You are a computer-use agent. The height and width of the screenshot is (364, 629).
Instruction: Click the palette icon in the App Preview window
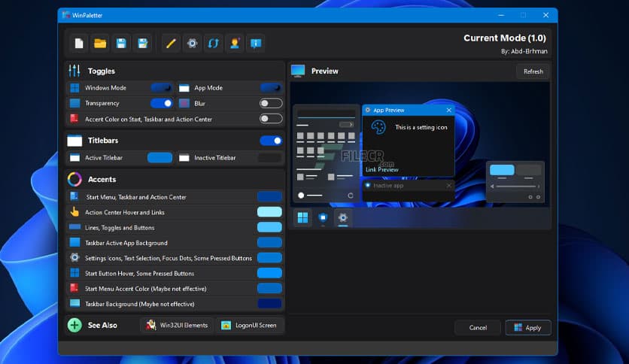click(x=378, y=128)
